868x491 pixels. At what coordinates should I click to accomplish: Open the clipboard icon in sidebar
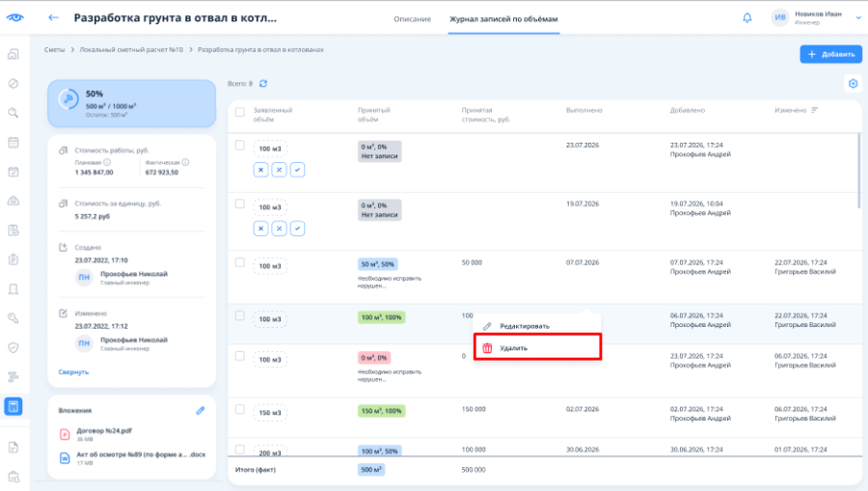click(x=14, y=259)
